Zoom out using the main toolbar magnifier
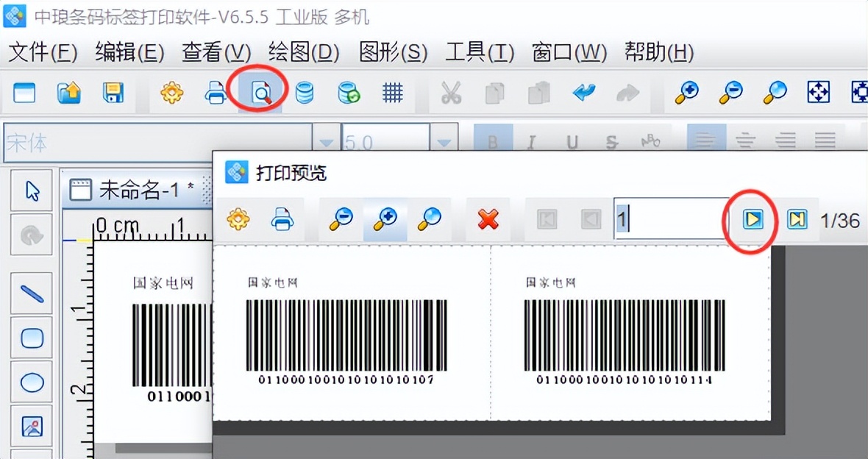This screenshot has height=459, width=868. [730, 93]
